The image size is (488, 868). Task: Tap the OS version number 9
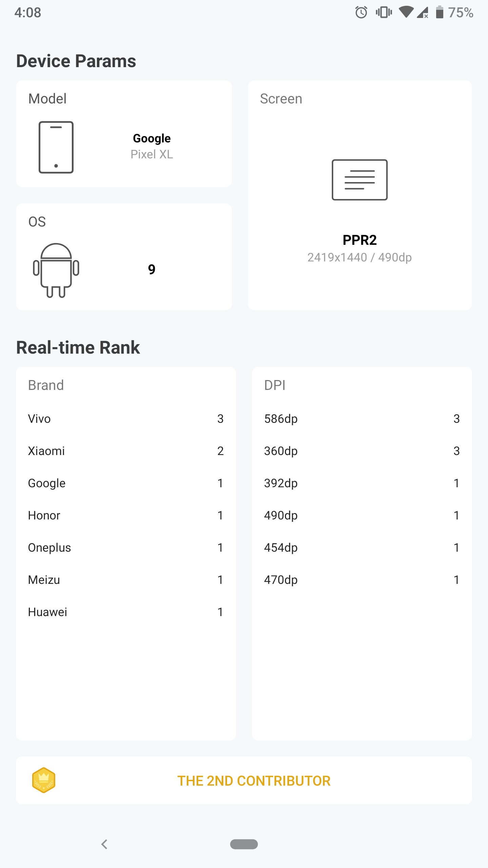tap(151, 270)
